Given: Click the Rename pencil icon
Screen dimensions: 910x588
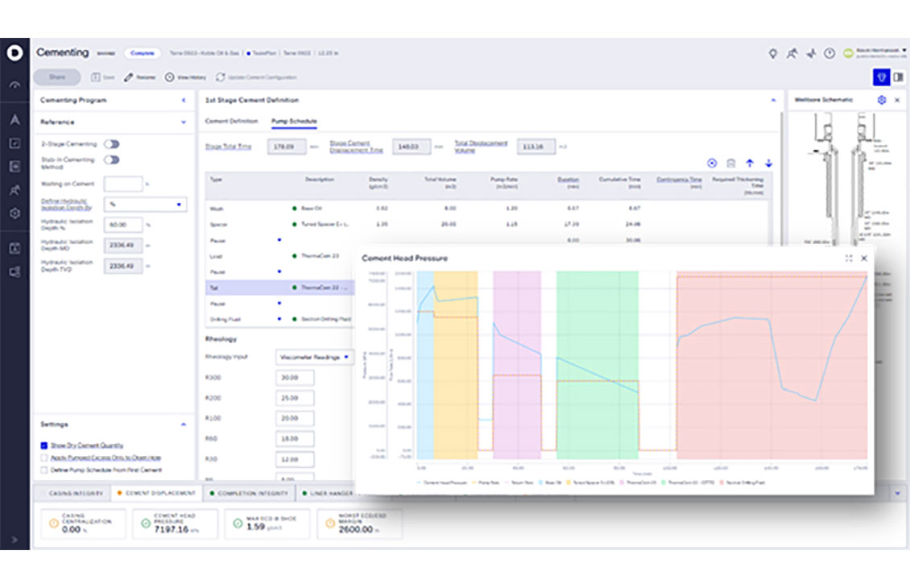Looking at the screenshot, I should click(128, 77).
